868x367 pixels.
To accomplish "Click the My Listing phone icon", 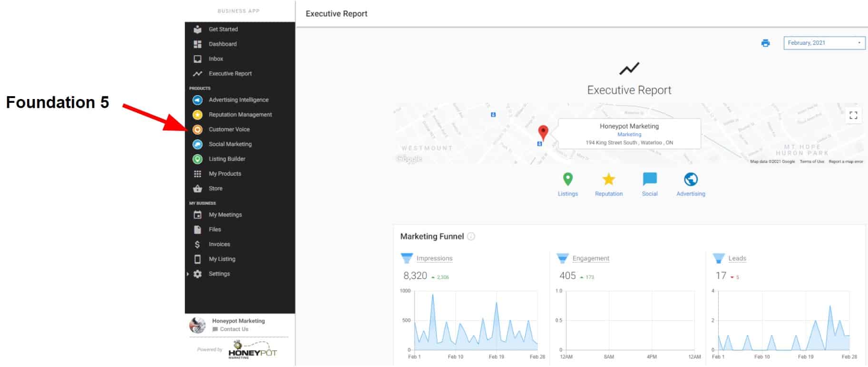I will [x=197, y=259].
